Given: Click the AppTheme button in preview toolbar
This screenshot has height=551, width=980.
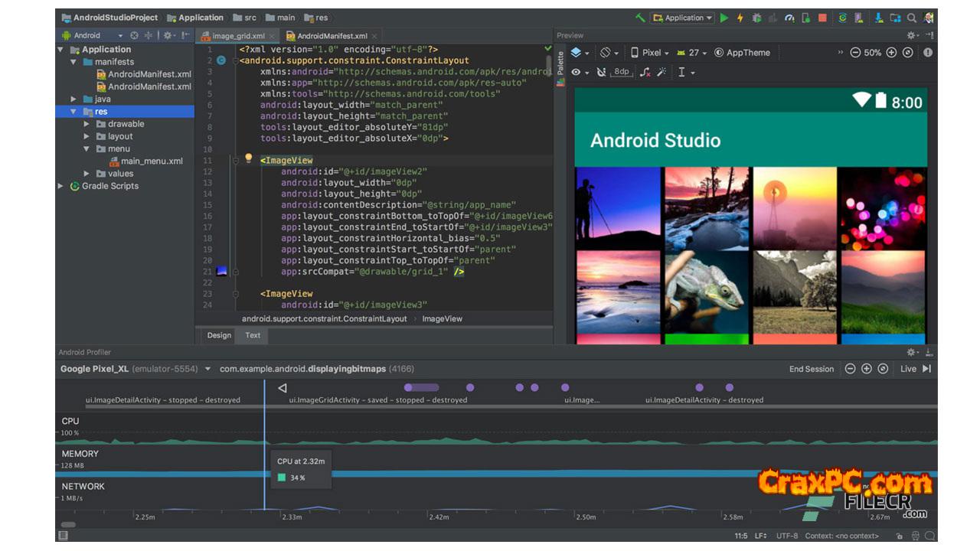Looking at the screenshot, I should click(742, 53).
